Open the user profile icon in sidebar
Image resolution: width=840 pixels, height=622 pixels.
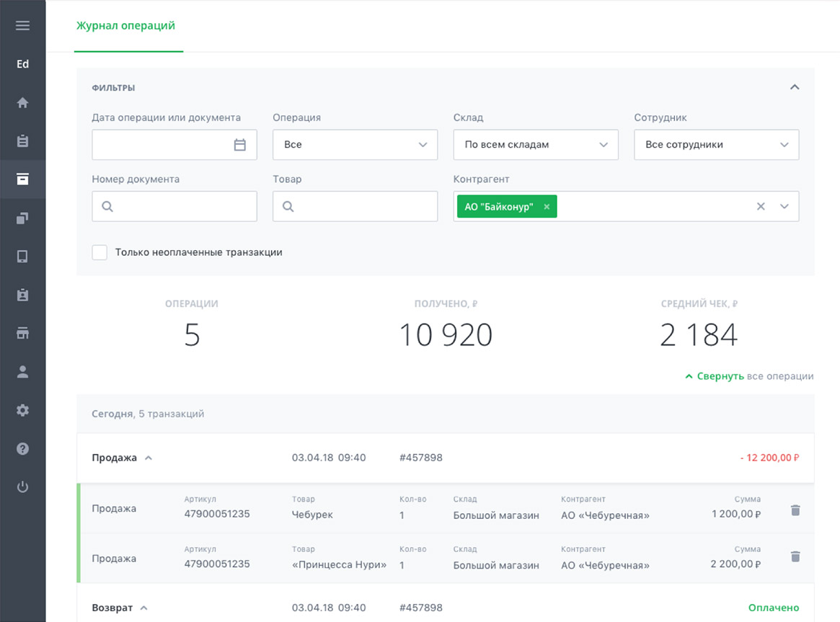22,372
